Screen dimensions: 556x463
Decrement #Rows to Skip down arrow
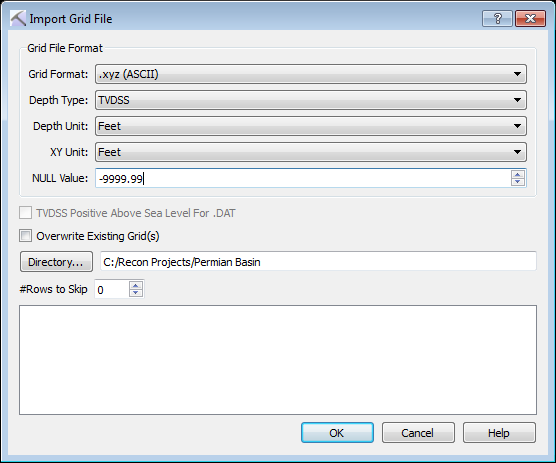135,292
